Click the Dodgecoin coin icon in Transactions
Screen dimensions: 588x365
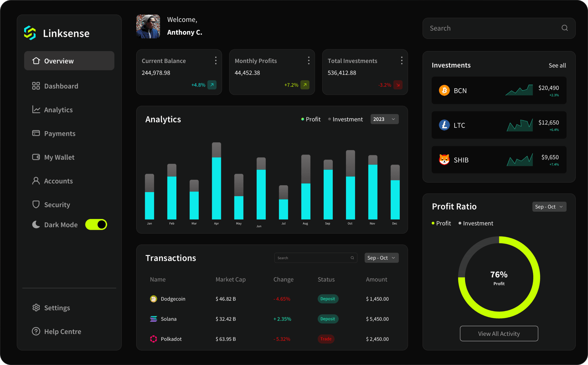(153, 299)
